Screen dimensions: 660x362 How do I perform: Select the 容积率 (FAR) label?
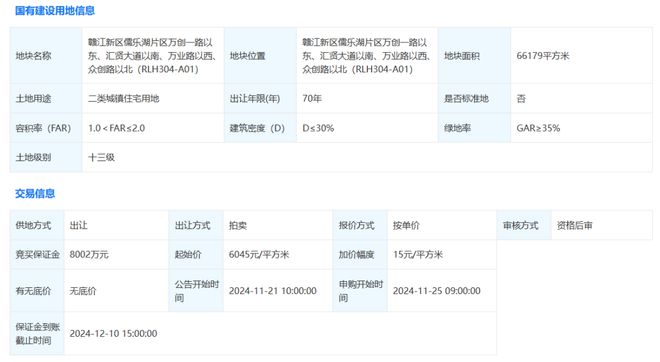point(43,128)
